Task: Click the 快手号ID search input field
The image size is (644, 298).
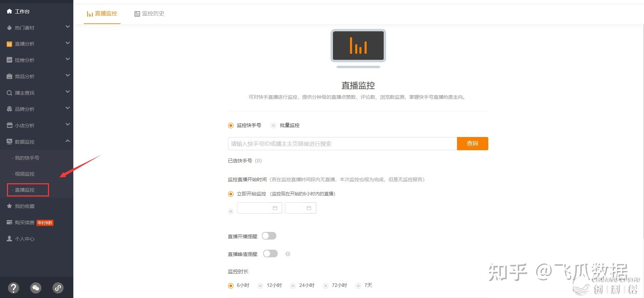Action: 342,144
